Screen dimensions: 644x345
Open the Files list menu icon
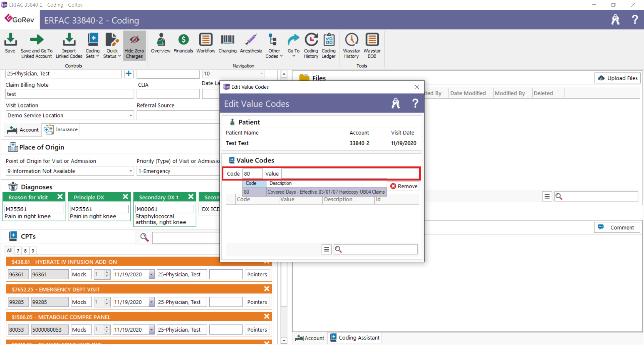(547, 197)
